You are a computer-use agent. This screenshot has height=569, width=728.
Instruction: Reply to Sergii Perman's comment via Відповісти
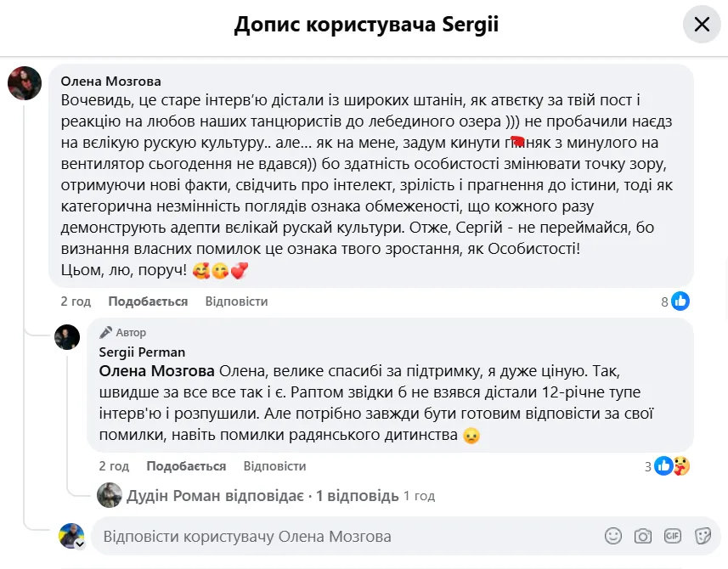coord(274,466)
